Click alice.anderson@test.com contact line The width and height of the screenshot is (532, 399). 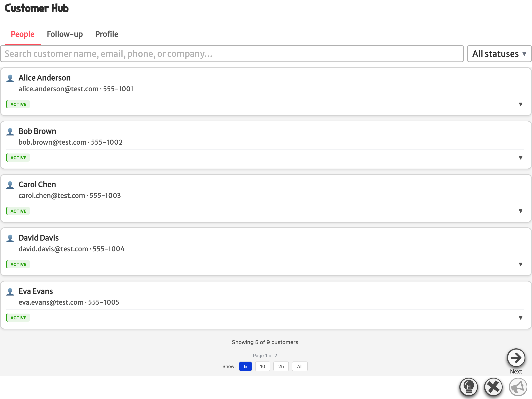tap(76, 89)
